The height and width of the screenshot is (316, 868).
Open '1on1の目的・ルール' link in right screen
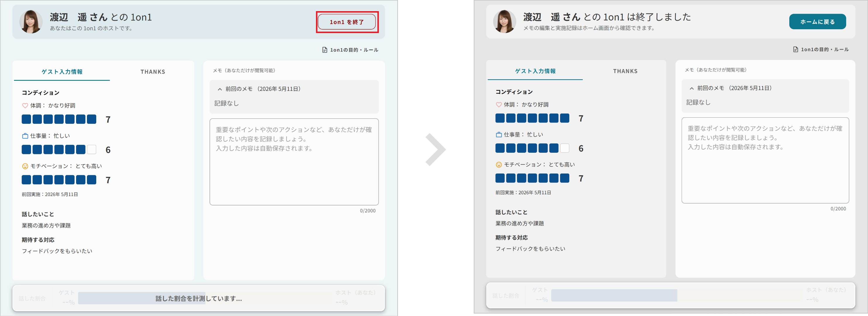824,49
